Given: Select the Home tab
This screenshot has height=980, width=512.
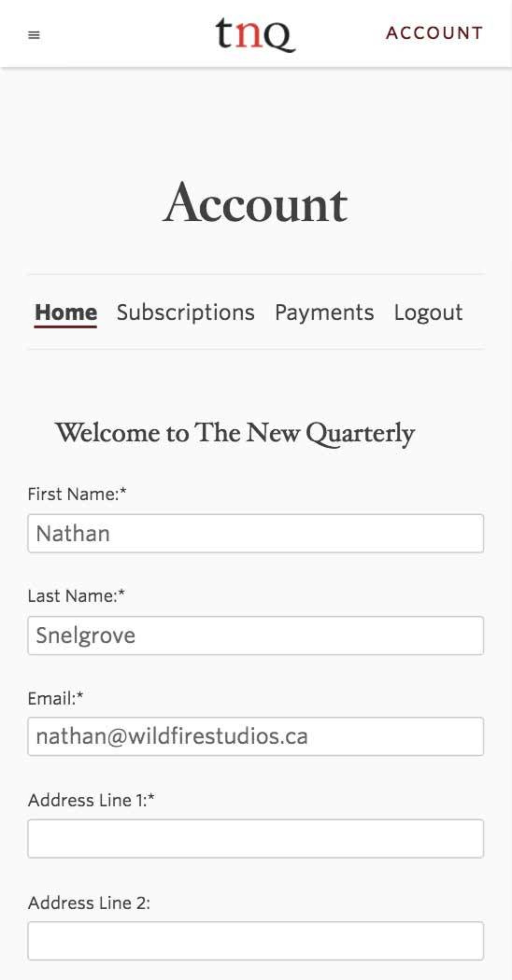Looking at the screenshot, I should (x=66, y=313).
